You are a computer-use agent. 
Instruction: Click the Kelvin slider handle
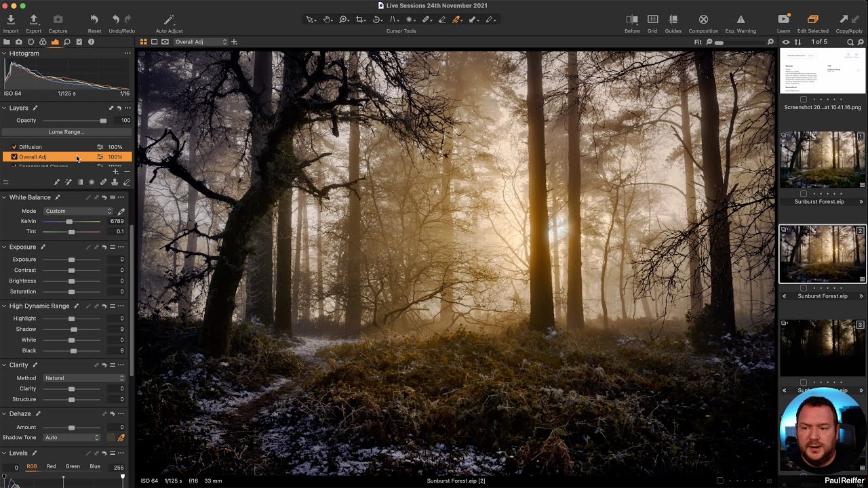click(x=69, y=222)
